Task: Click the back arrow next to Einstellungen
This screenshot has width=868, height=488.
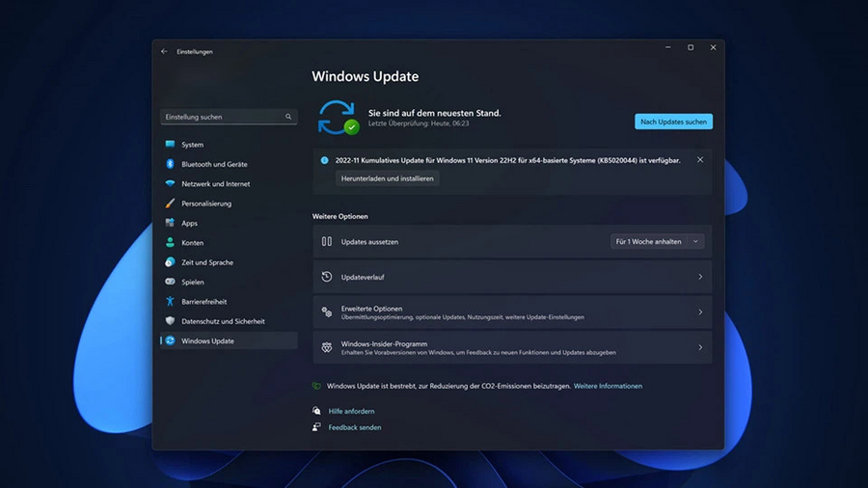Action: click(x=164, y=51)
